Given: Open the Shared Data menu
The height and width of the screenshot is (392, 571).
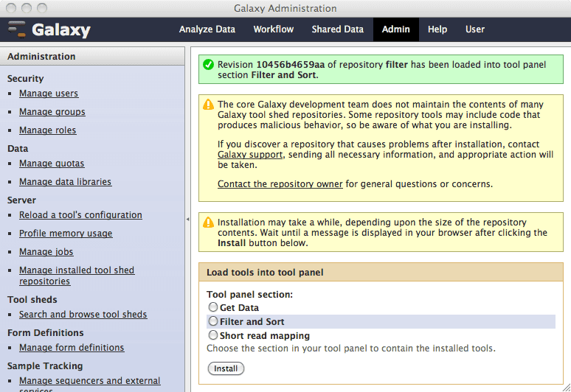Looking at the screenshot, I should (x=337, y=29).
